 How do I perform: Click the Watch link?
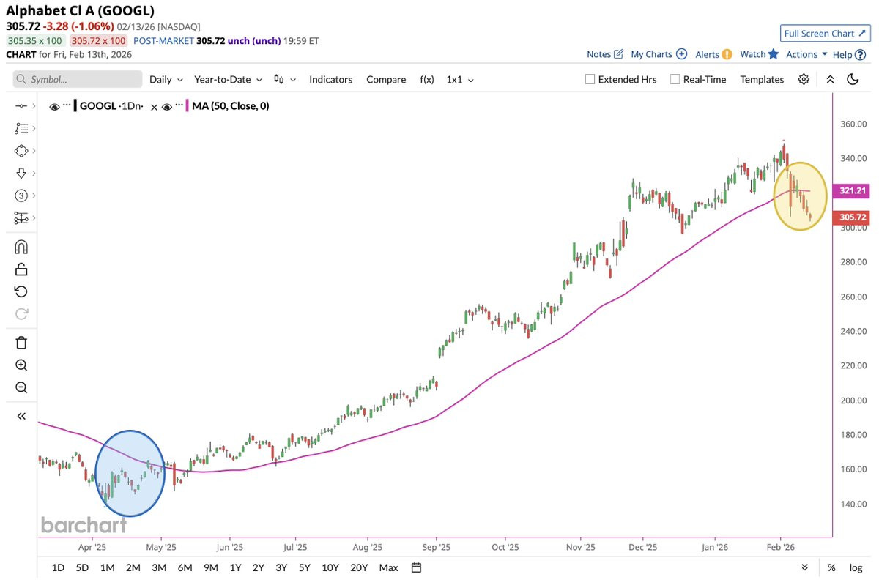coord(752,54)
